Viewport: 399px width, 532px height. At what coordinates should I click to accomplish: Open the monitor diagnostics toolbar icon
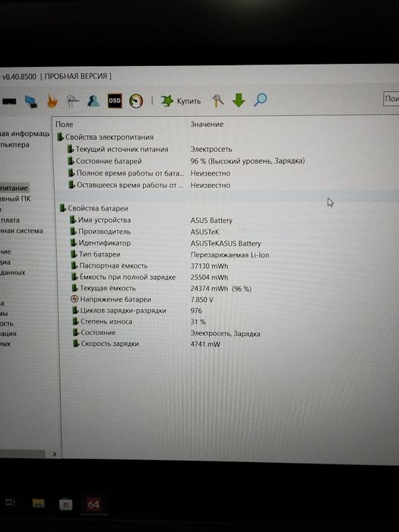click(x=31, y=101)
